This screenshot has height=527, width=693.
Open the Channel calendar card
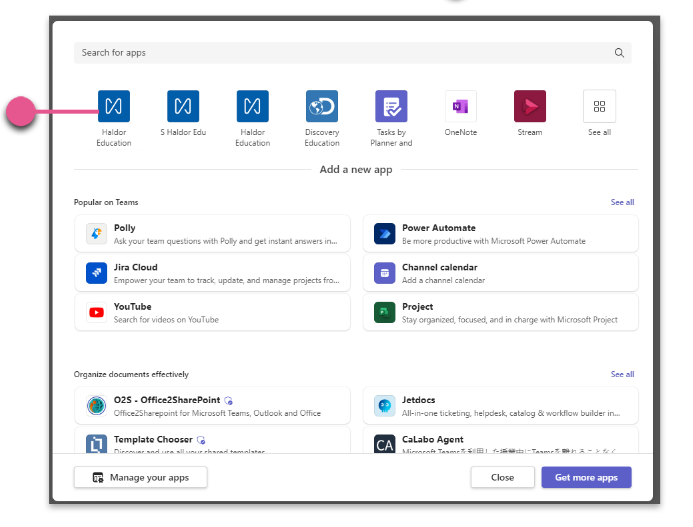[x=501, y=273]
